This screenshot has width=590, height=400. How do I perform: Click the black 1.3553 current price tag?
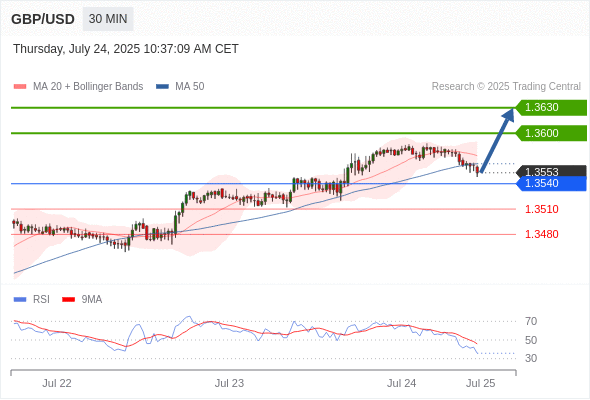click(x=551, y=171)
